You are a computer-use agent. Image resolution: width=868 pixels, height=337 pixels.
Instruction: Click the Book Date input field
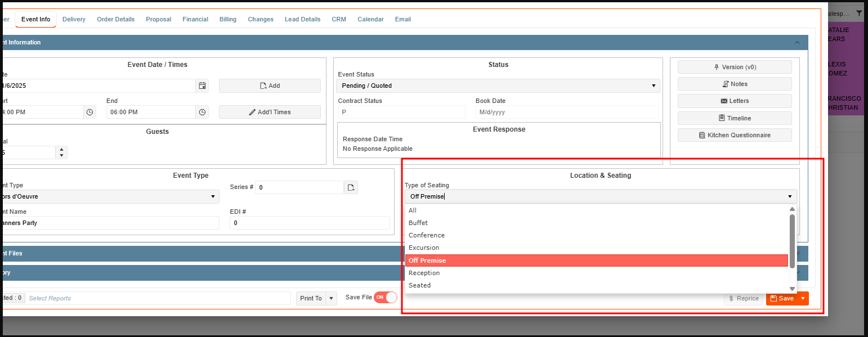coord(566,112)
